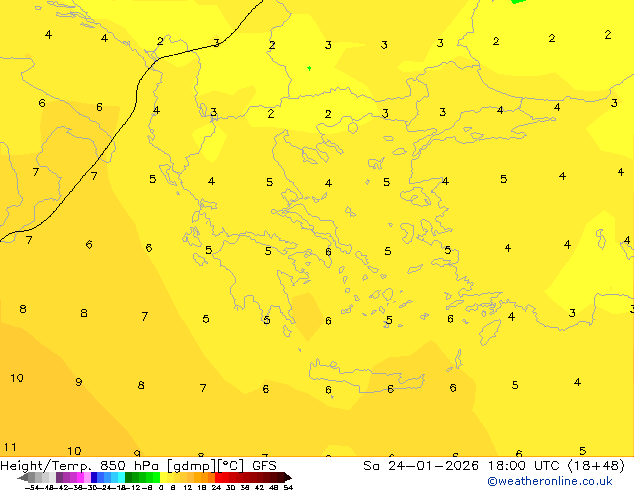Image resolution: width=634 pixels, height=490 pixels.
Task: Select the cyan swatch in the color legend
Action: click(x=121, y=477)
